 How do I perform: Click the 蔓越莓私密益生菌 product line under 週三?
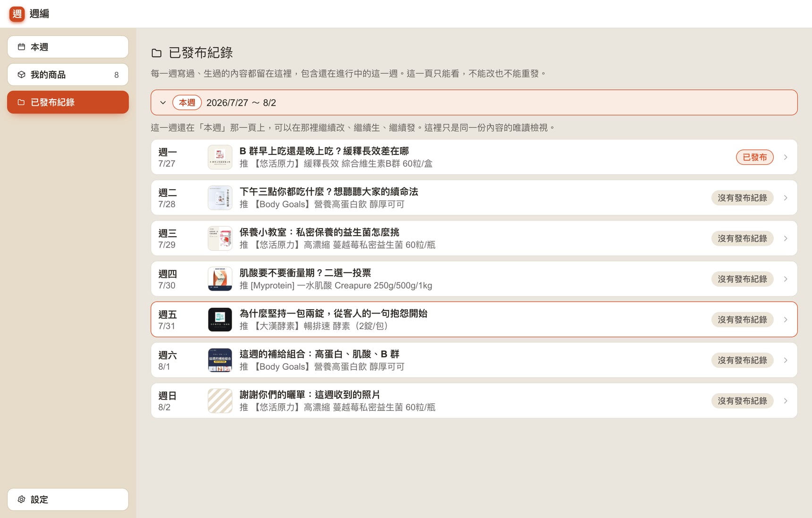point(338,245)
